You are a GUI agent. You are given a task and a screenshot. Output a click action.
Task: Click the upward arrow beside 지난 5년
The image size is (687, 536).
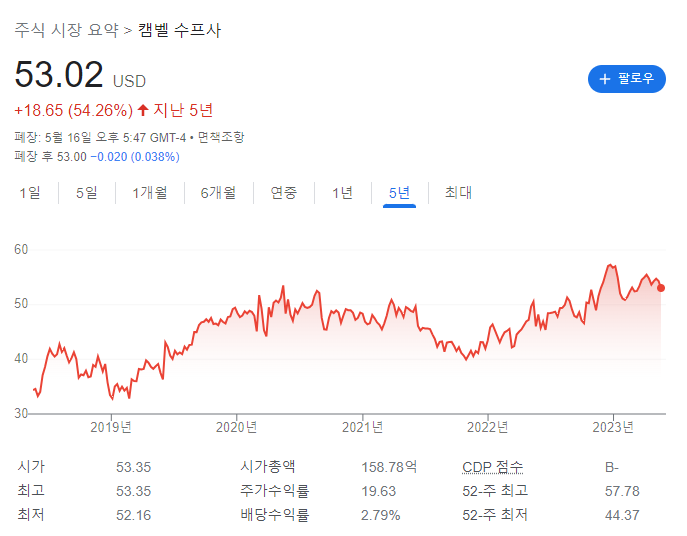pos(143,110)
